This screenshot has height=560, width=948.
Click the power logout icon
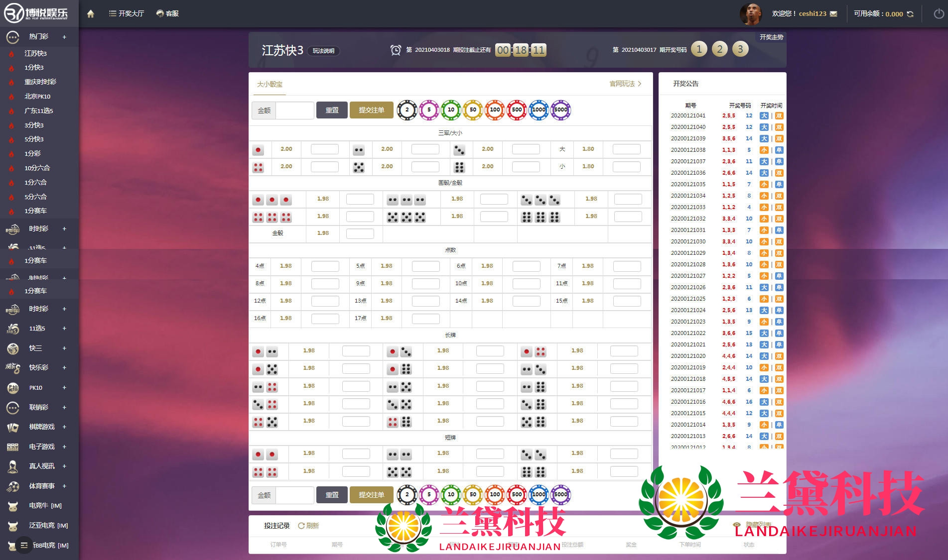tap(939, 14)
